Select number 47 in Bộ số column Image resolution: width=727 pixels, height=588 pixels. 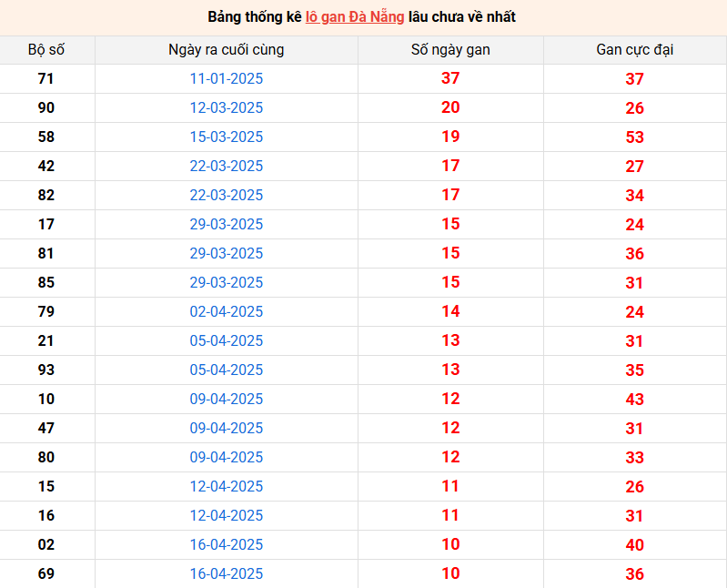pos(45,428)
